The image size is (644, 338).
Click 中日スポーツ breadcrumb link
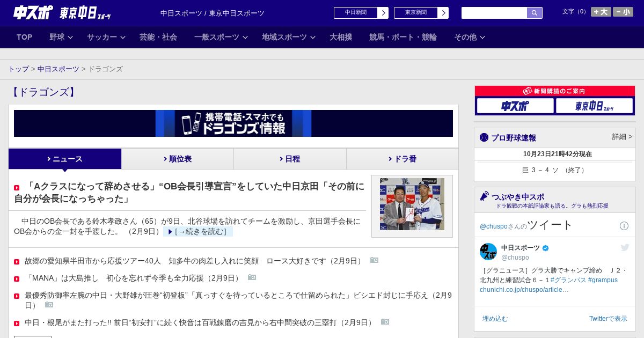point(58,69)
